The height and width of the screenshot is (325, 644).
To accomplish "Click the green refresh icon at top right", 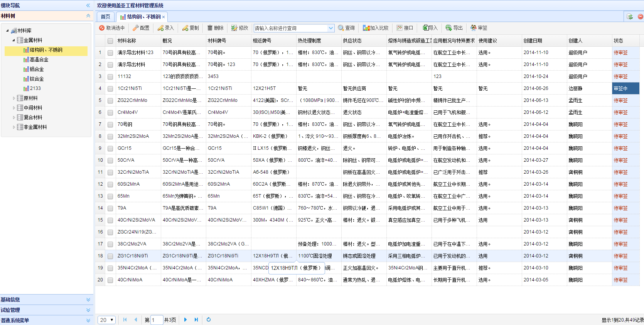I will [x=630, y=17].
